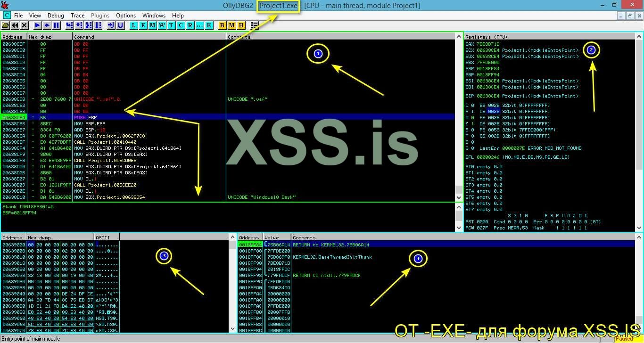Click the highlighted CS 0023 segment value
The width and height of the screenshot is (644, 343).
click(494, 111)
